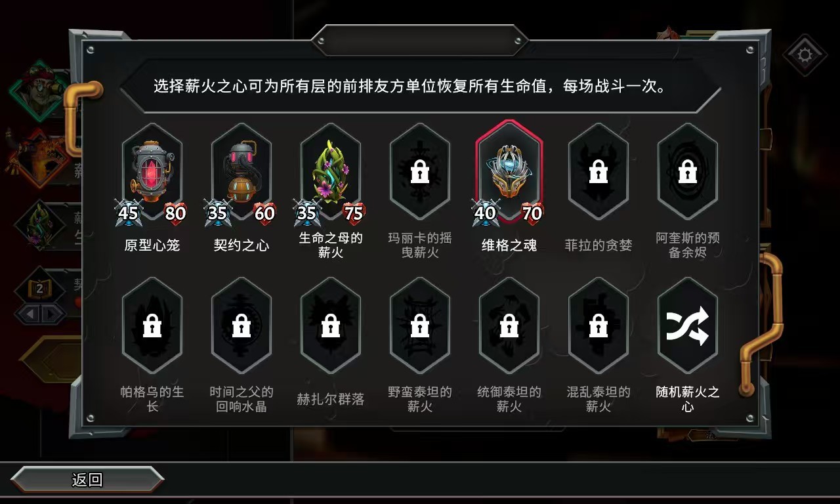Click the locked 混乱泰坦的薪火 slot
The width and height of the screenshot is (840, 504).
click(598, 325)
